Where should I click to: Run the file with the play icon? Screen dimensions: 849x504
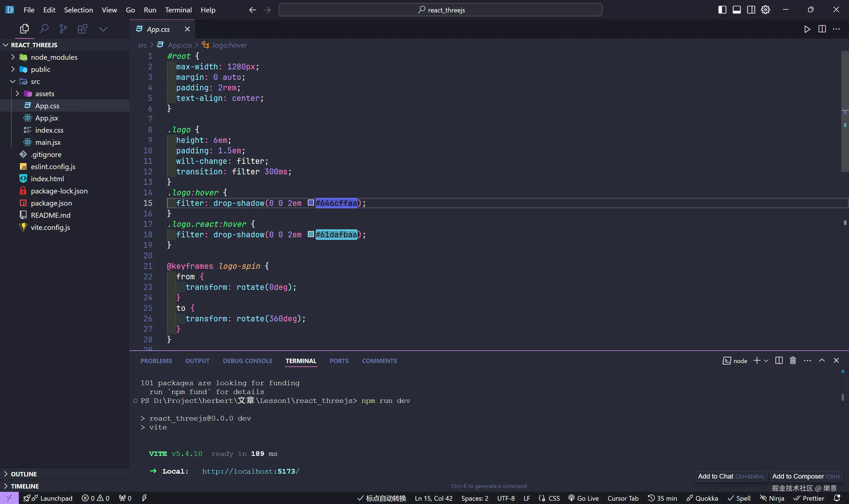coord(807,29)
